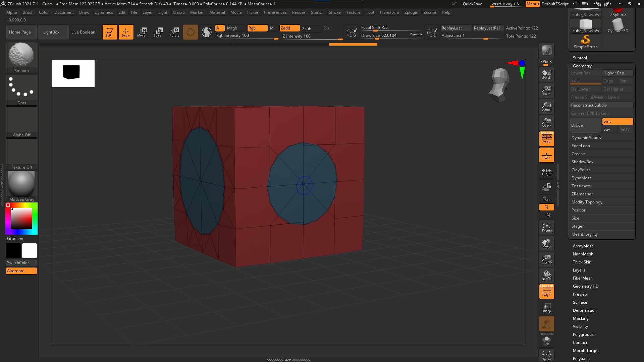Click the LightBox button
644x362 pixels.
tap(53, 32)
